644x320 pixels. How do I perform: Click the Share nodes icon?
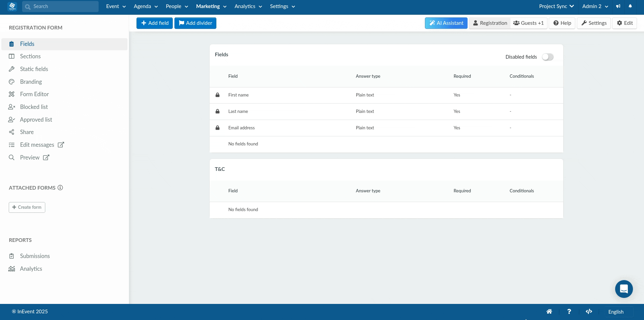[12, 132]
